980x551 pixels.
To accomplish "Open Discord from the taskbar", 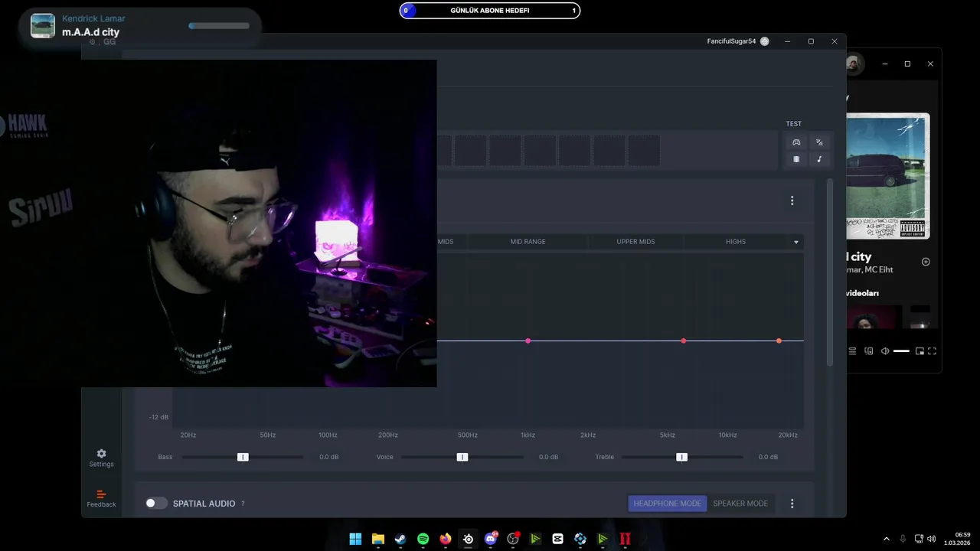I will tap(491, 539).
